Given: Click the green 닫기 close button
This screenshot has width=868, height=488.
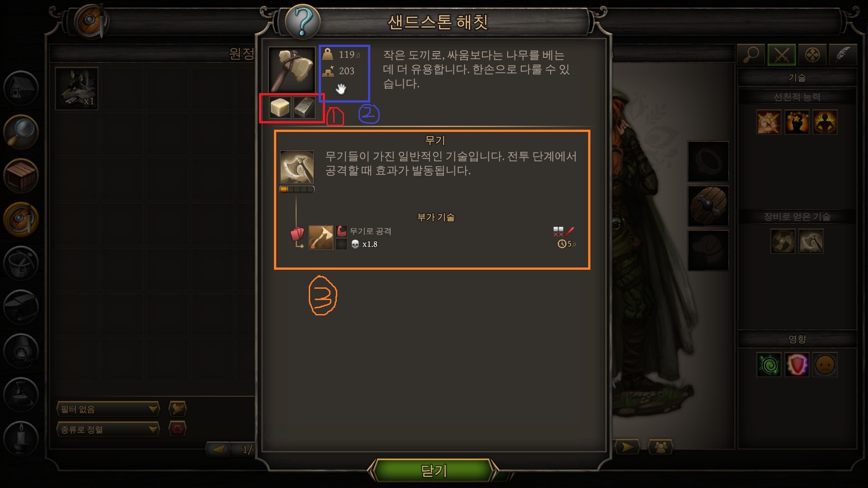Looking at the screenshot, I should click(434, 471).
